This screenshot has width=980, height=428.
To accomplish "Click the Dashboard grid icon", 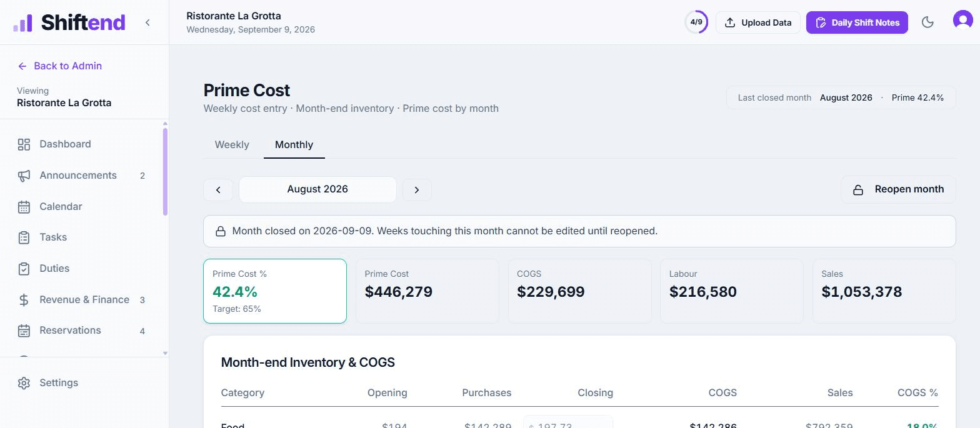I will tap(24, 144).
